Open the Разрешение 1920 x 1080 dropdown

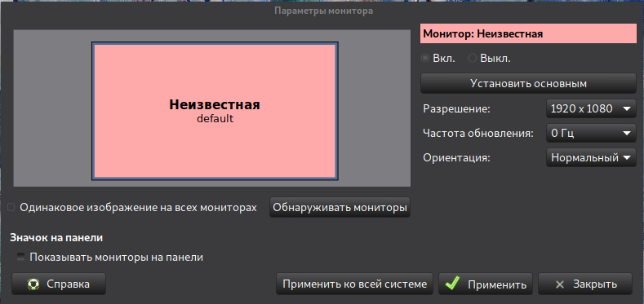(x=591, y=108)
